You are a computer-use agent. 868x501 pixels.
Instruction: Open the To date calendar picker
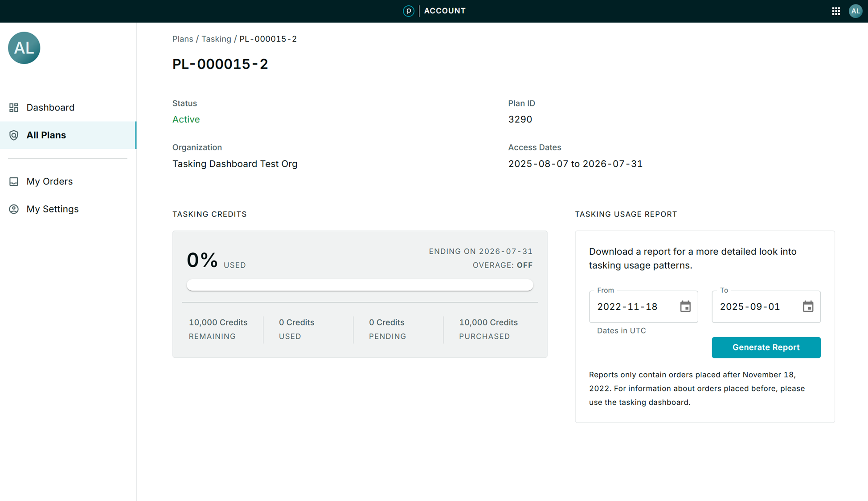tap(808, 306)
